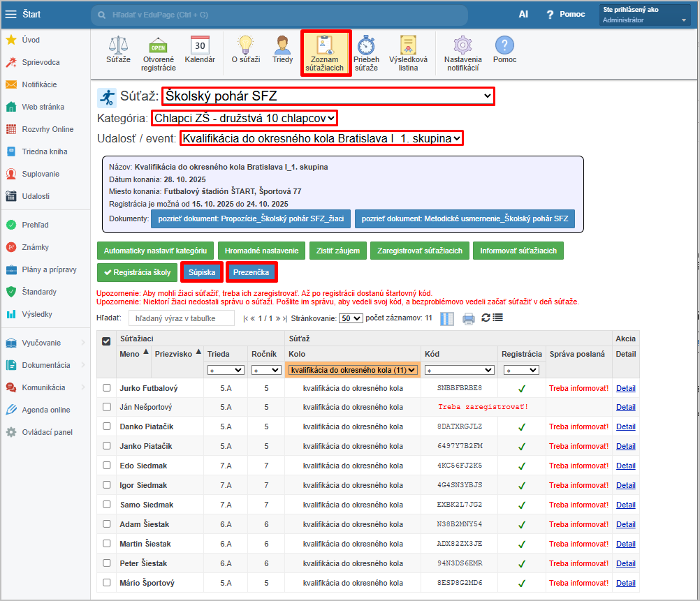Click the printer icon above the table
Screen dimensions: 700x601
(x=468, y=318)
